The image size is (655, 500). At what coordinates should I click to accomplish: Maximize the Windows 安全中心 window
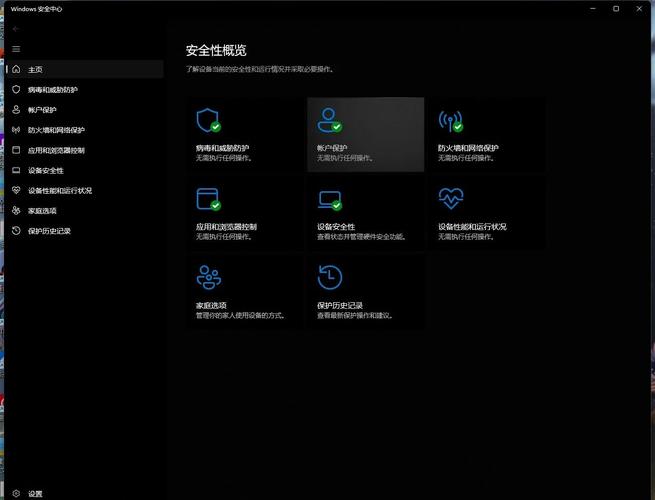click(x=616, y=8)
